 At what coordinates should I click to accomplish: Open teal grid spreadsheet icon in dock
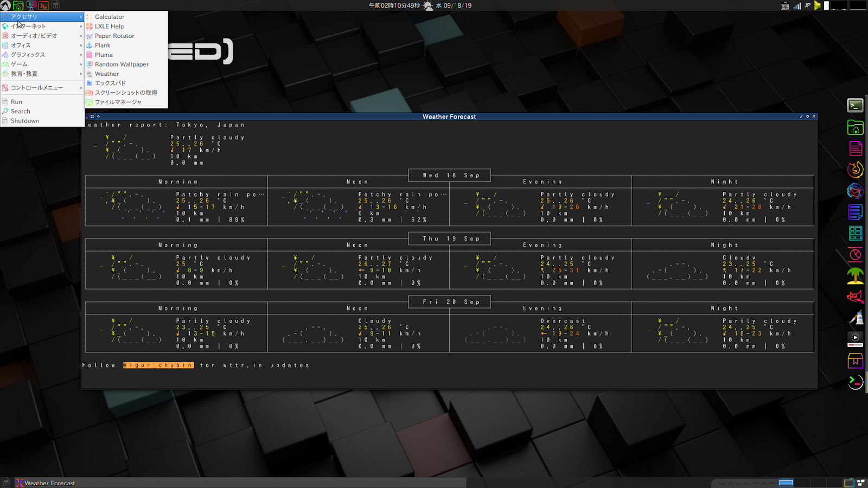[x=855, y=233]
